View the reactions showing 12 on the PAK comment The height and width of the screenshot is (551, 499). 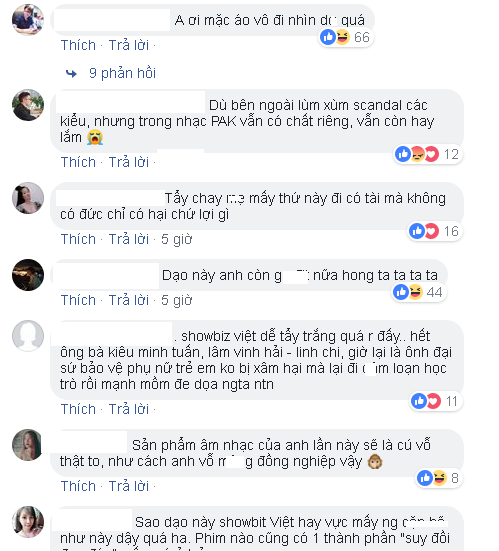pos(427,154)
